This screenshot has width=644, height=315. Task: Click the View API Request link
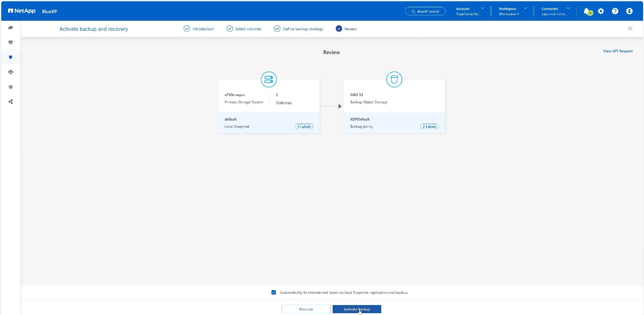617,51
